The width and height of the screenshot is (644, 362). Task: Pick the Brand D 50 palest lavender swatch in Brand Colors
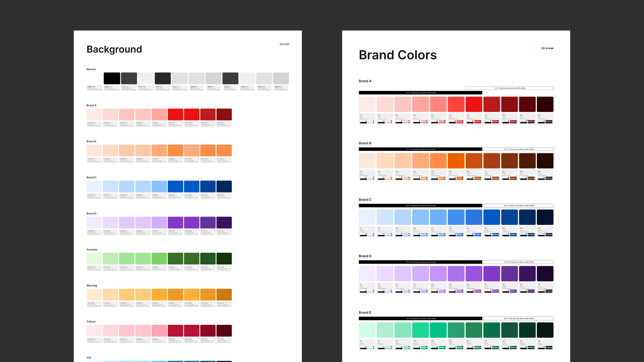click(x=367, y=274)
